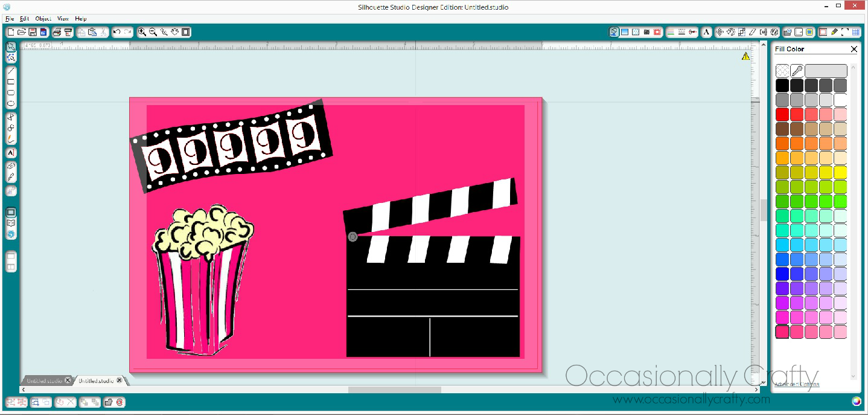
Task: Switch to the first Untitled.studio tab
Action: (x=43, y=381)
